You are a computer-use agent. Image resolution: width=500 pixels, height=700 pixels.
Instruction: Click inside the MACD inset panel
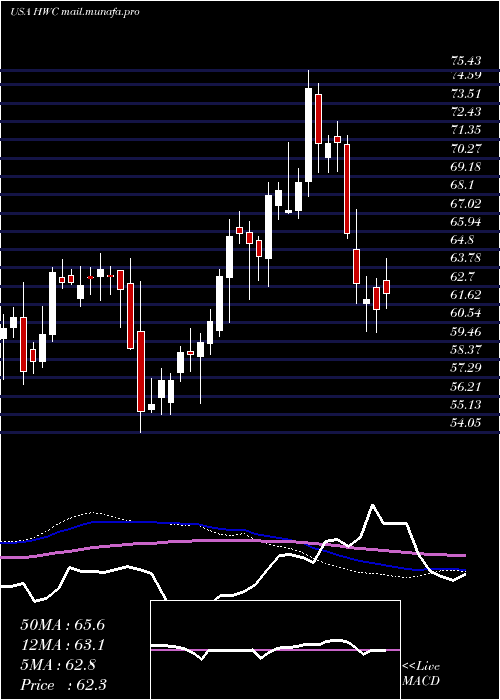point(275,650)
